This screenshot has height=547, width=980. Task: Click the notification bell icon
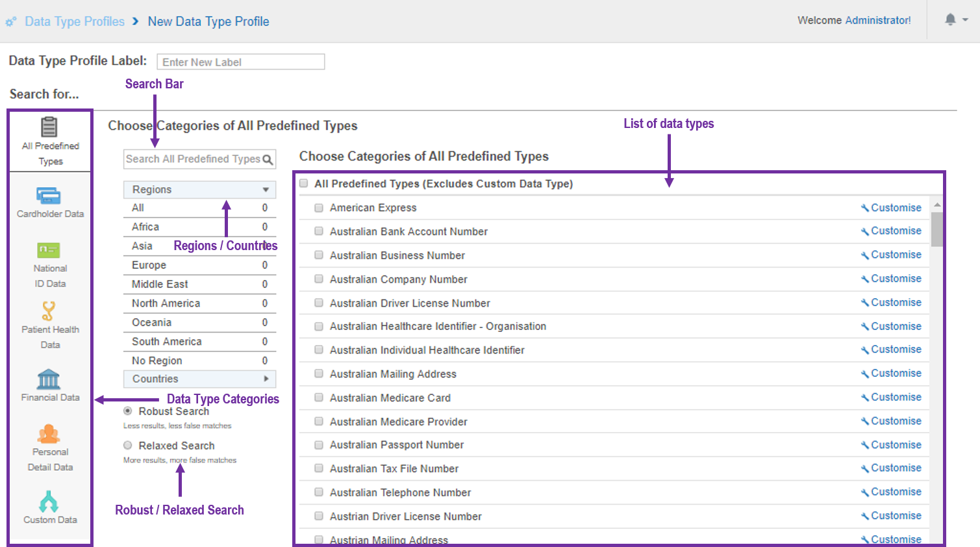pos(950,19)
